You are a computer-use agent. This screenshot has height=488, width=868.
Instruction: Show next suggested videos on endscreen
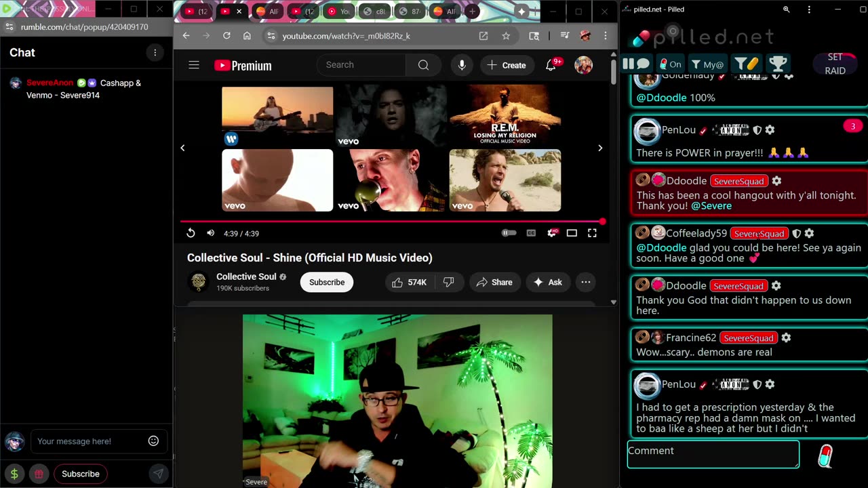[x=600, y=148]
